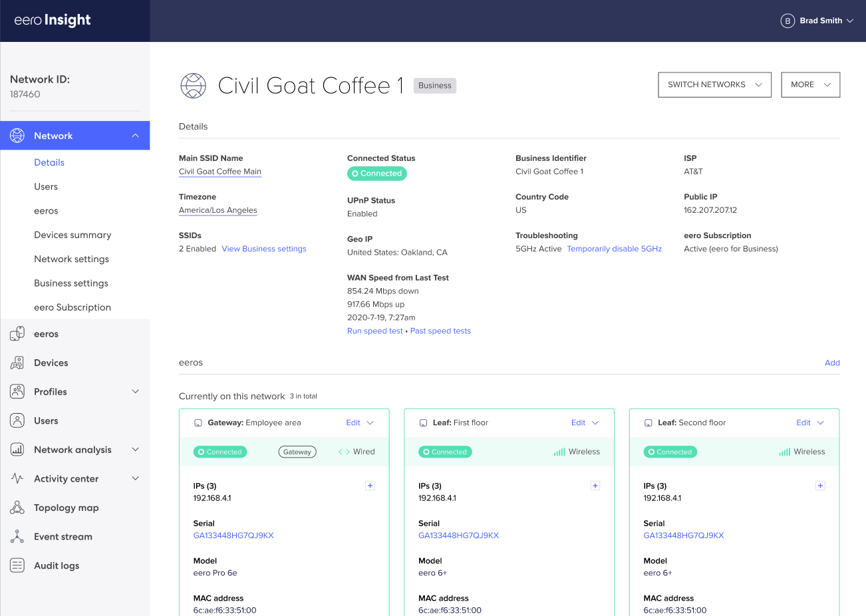Open the MORE dropdown

point(810,84)
